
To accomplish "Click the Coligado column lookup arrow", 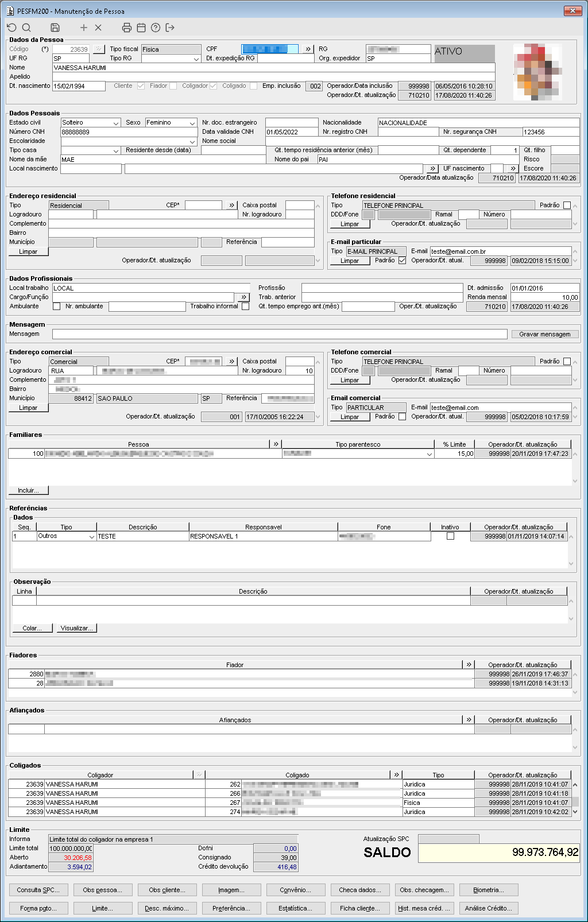I will pos(396,775).
